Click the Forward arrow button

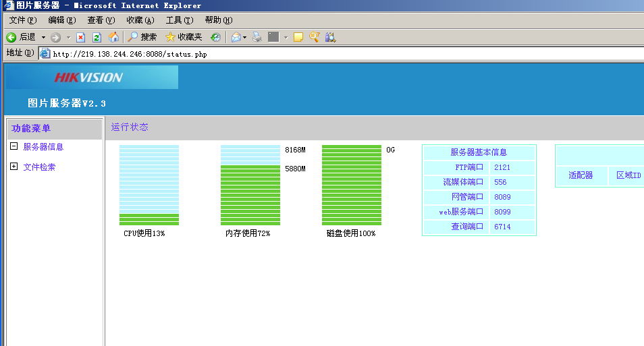(x=56, y=37)
